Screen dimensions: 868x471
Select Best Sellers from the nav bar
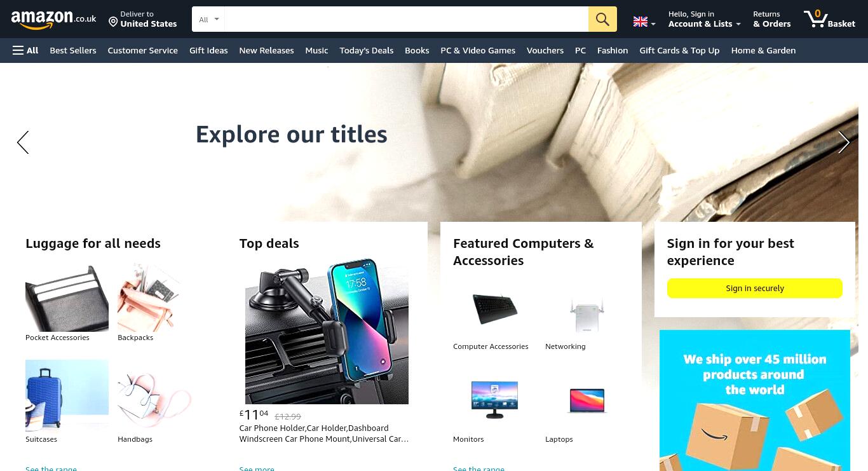pyautogui.click(x=73, y=50)
